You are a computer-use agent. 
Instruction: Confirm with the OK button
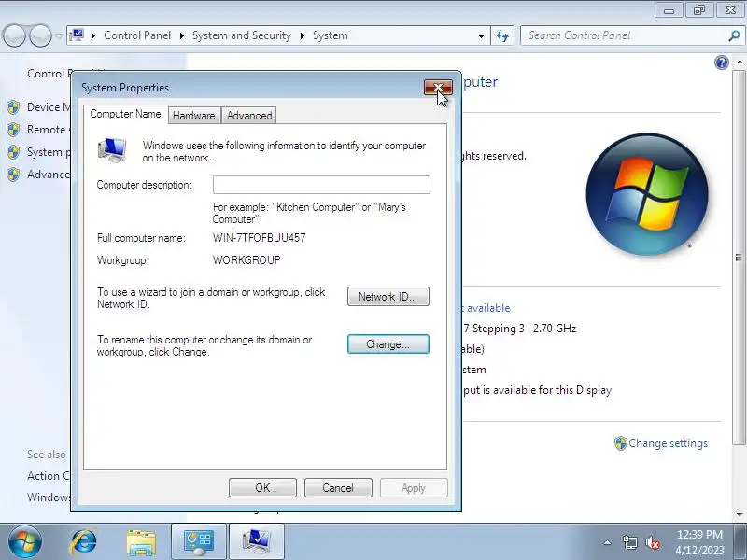(x=262, y=487)
